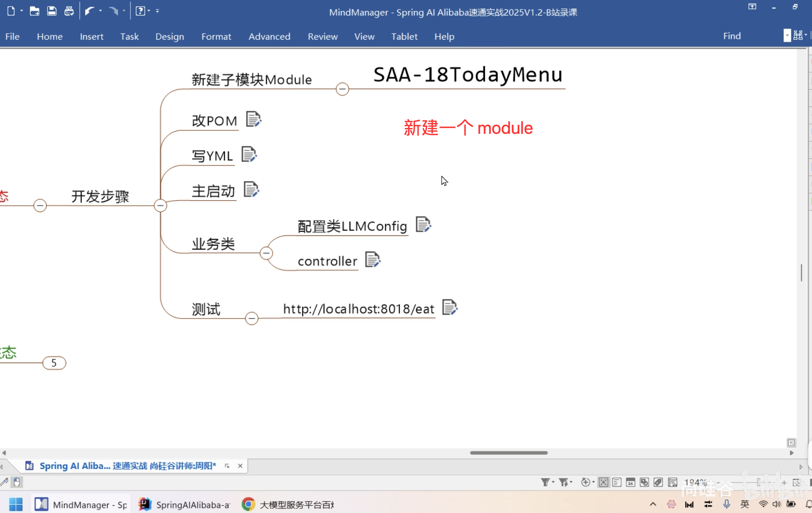Open the Insert ribbon tab
This screenshot has width=812, height=513.
[91, 36]
